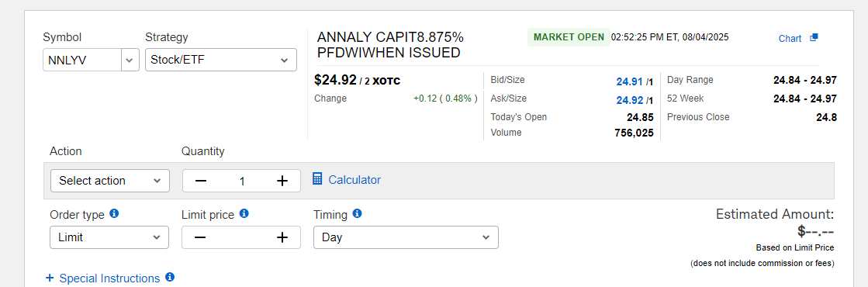The height and width of the screenshot is (287, 868).
Task: Click the 24.91 bid price
Action: pos(629,81)
